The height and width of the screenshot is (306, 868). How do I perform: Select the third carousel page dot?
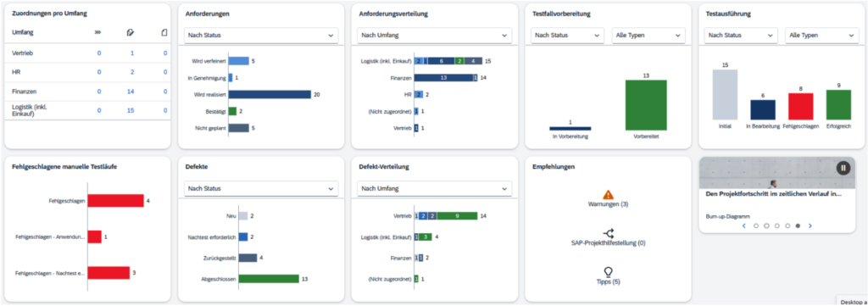[x=777, y=225]
